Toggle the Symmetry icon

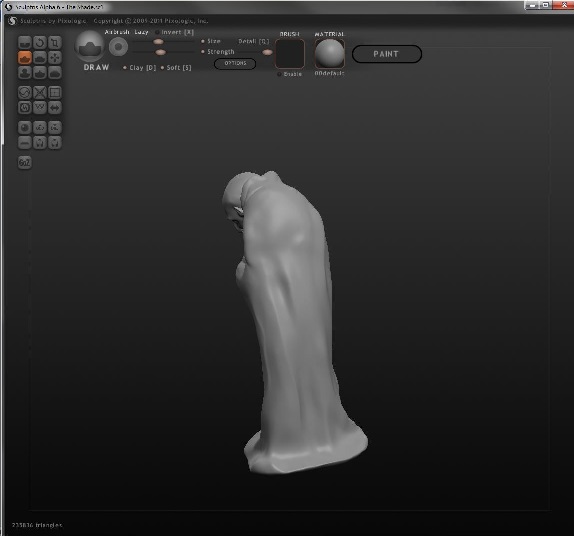[55, 108]
